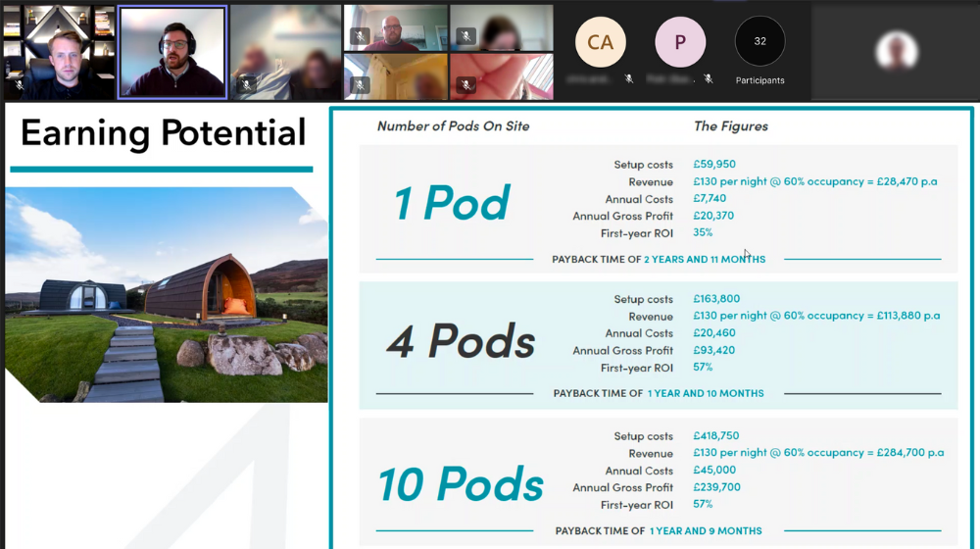Click revenue text ending £113,880 p.a
The height and width of the screenshot is (549, 980).
point(816,316)
